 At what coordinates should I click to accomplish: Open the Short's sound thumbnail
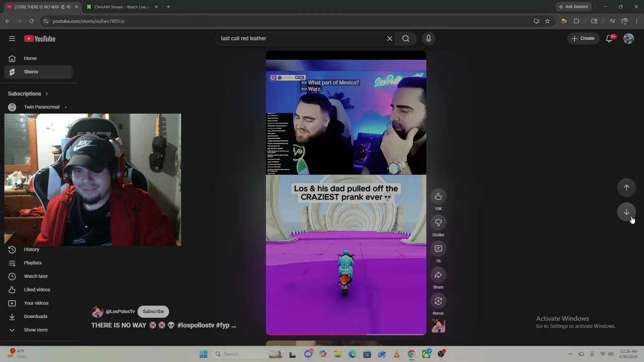(438, 326)
